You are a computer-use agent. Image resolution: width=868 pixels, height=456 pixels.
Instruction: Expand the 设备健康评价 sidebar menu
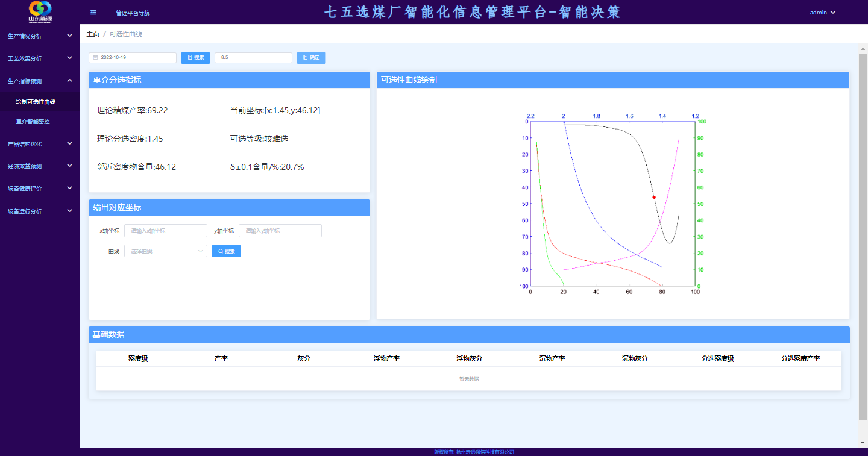(40, 189)
